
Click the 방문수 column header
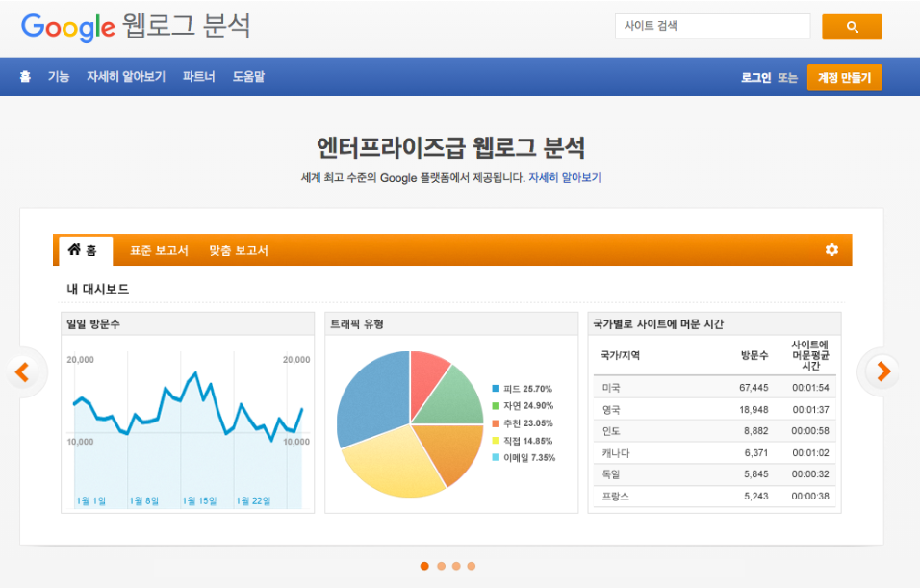(x=754, y=355)
